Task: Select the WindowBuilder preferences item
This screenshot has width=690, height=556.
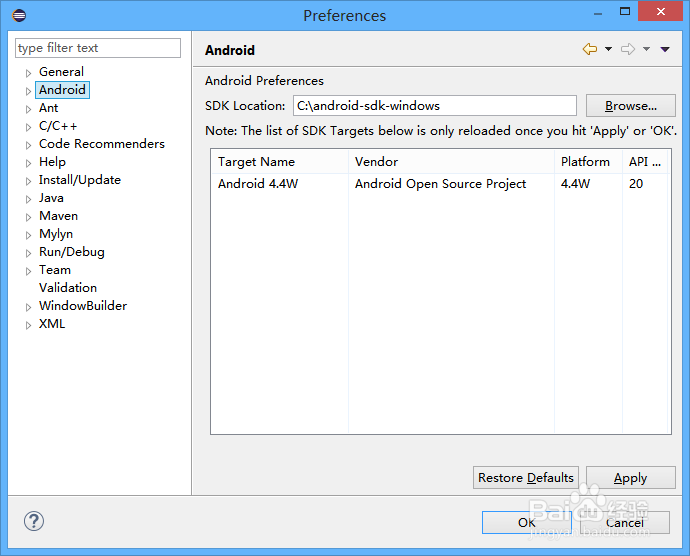Action: (x=83, y=306)
